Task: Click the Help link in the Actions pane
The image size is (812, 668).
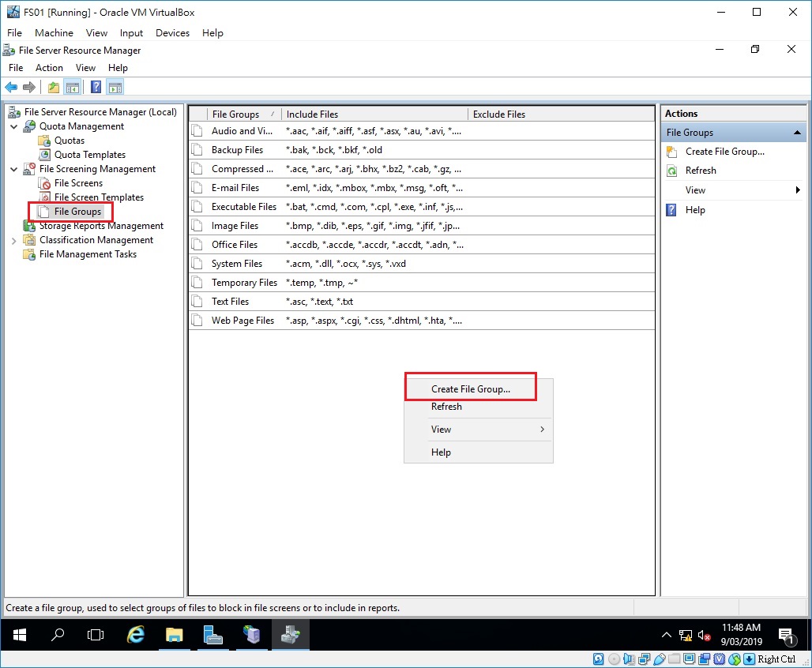Action: pos(694,209)
